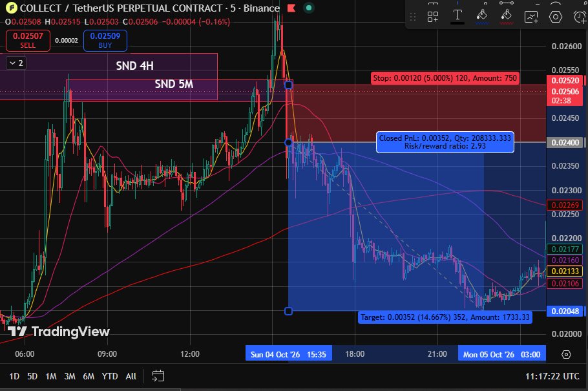
Task: Click the 0.02269 red indicator price label
Action: (565, 206)
